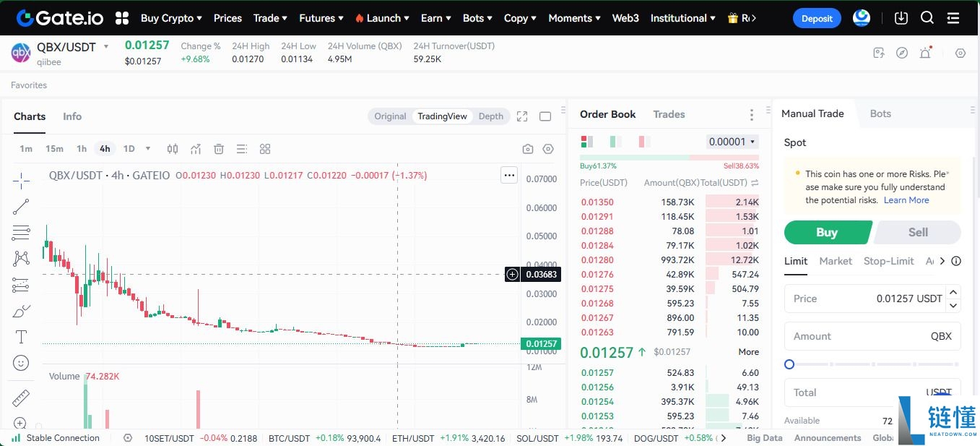Click the grey Sell button
This screenshot has height=446, width=980.
tap(918, 232)
